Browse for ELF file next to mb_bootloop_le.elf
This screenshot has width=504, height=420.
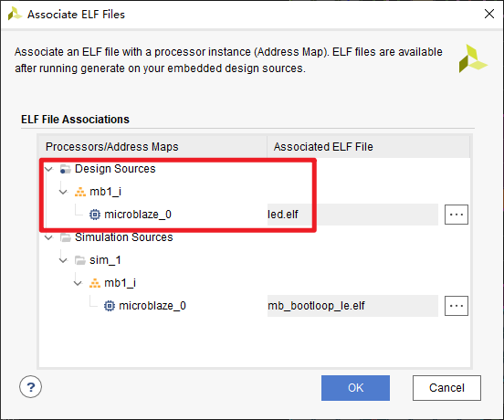[x=457, y=306]
